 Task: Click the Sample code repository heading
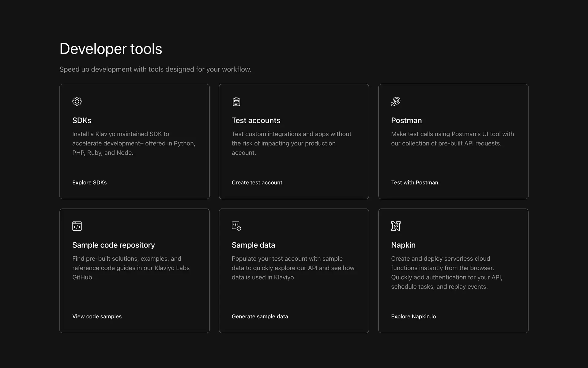[x=113, y=245]
